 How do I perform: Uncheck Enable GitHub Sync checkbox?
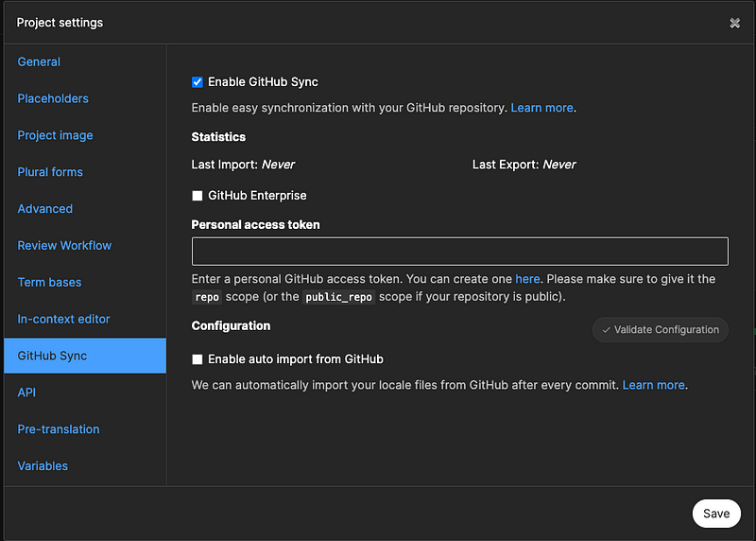(198, 82)
